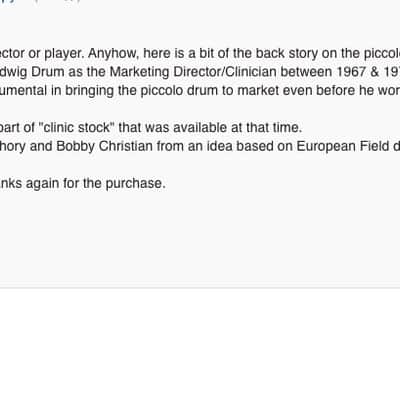
Task: Click the partially visible text at top-left edge
Action: tap(40, 1)
